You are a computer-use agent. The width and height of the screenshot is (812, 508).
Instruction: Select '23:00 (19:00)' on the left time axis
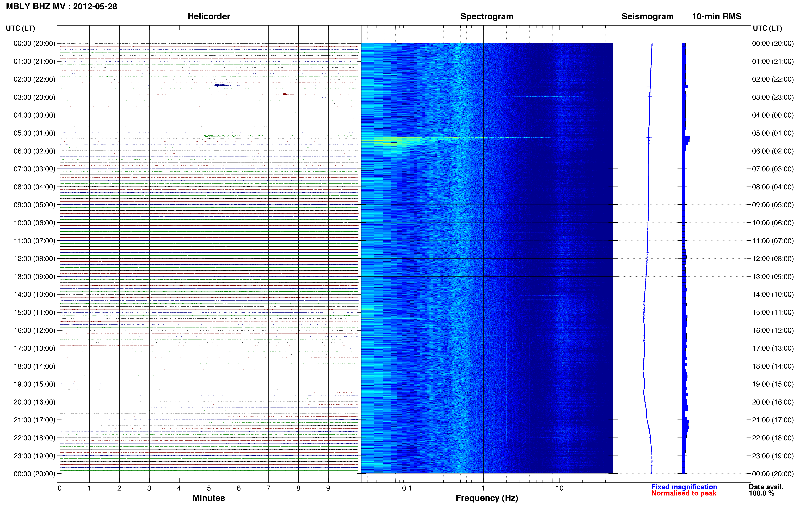[34, 456]
